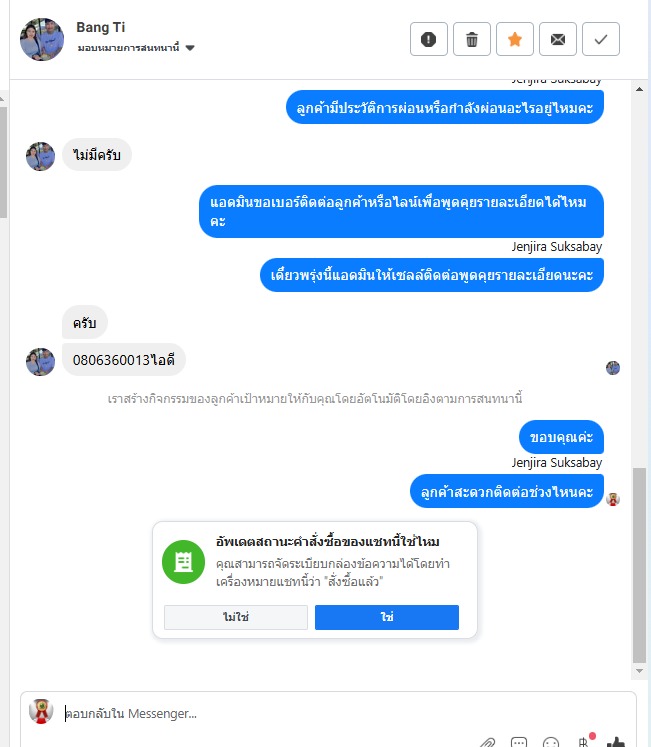
Task: Delete the conversation using the trash icon
Action: tap(471, 39)
